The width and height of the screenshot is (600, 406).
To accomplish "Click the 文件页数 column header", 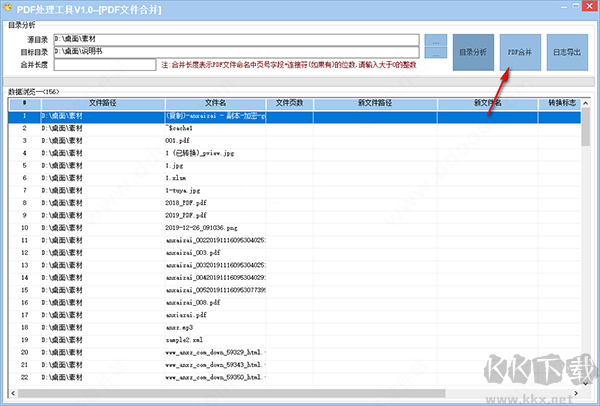I will pos(289,102).
